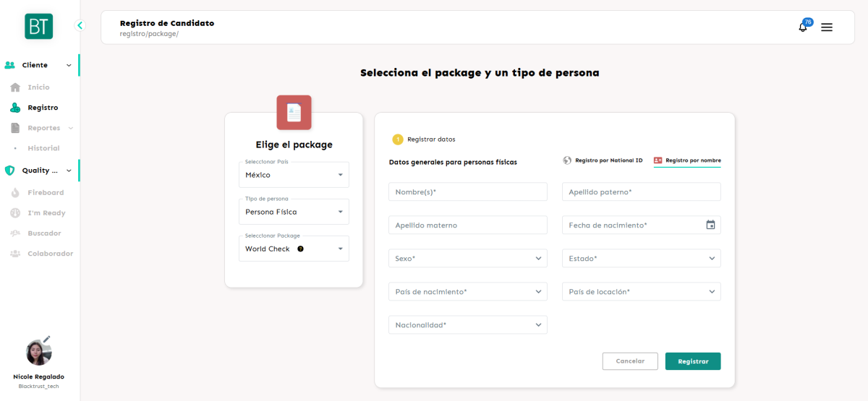
Task: Open the Seleccionar País dropdown
Action: pos(294,175)
